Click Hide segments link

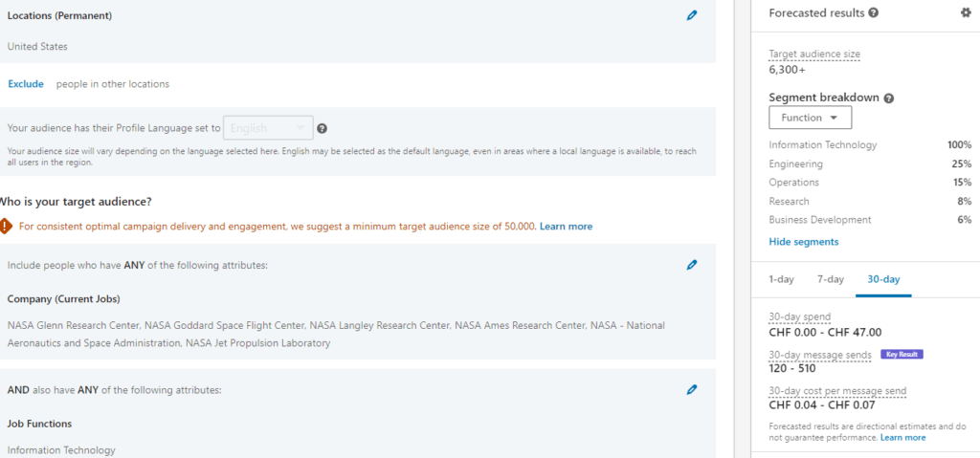pos(804,242)
